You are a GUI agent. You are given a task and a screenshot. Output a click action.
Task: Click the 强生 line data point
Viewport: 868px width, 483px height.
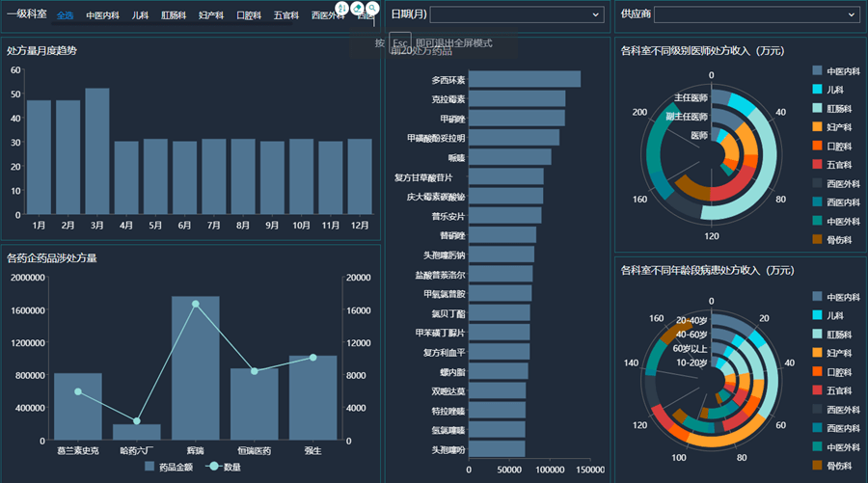pyautogui.click(x=312, y=358)
